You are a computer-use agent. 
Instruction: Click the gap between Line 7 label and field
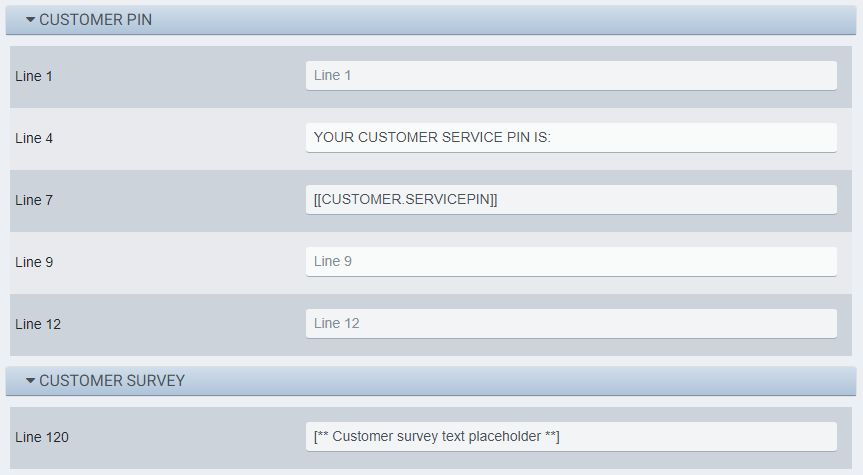point(180,200)
